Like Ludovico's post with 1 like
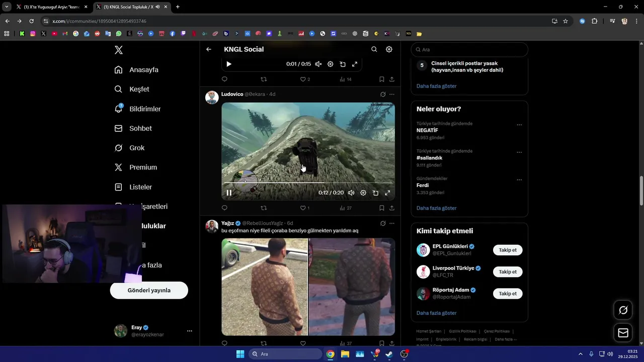 (x=305, y=208)
